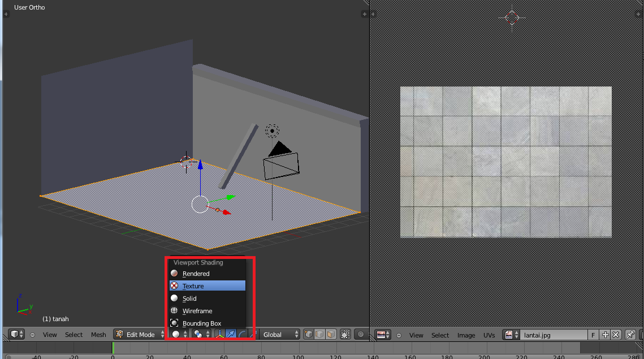This screenshot has width=644, height=359.
Task: Unlink lantai.jpg with the X button
Action: tap(616, 335)
